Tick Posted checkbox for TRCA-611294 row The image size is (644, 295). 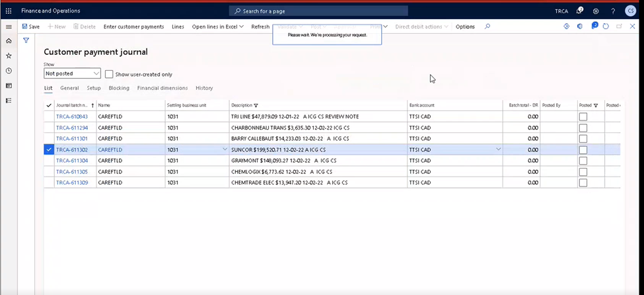pyautogui.click(x=583, y=128)
